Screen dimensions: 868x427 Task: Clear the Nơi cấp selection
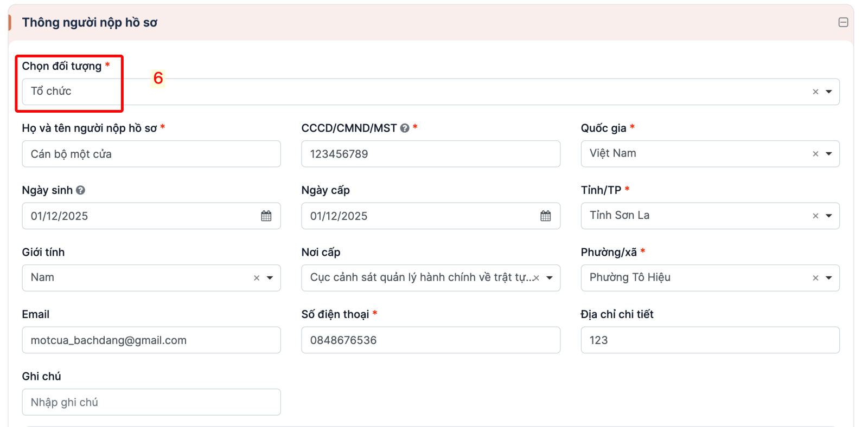(x=536, y=278)
